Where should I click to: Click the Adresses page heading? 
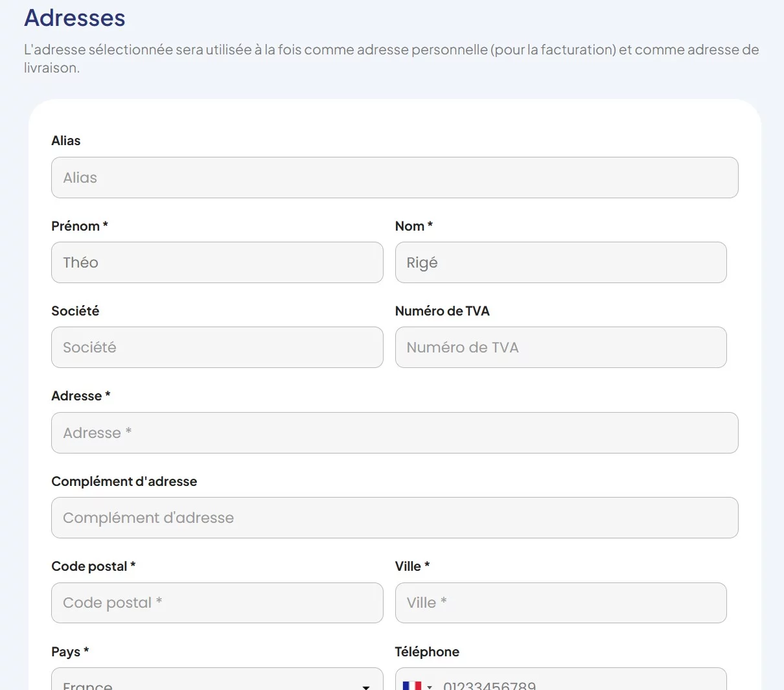(x=75, y=18)
